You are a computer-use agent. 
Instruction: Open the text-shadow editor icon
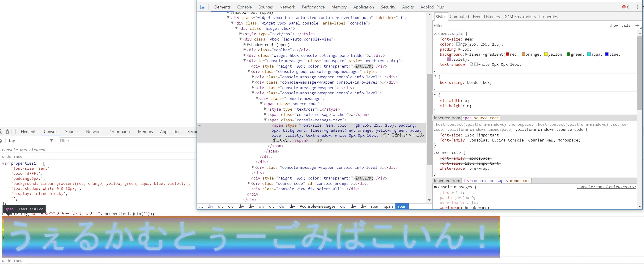[471, 64]
